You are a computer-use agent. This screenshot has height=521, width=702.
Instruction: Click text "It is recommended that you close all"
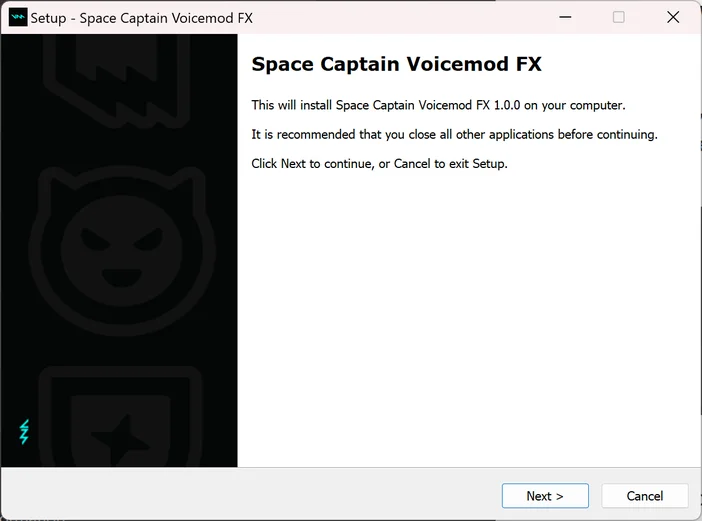351,134
